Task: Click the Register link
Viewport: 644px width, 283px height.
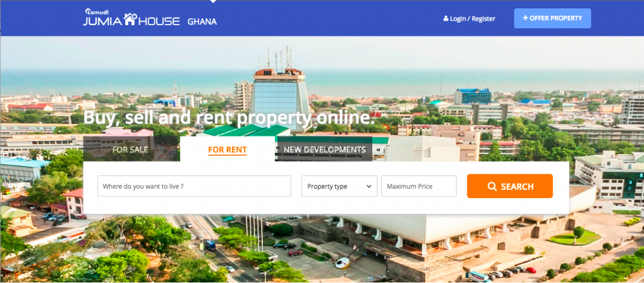Action: pyautogui.click(x=484, y=18)
